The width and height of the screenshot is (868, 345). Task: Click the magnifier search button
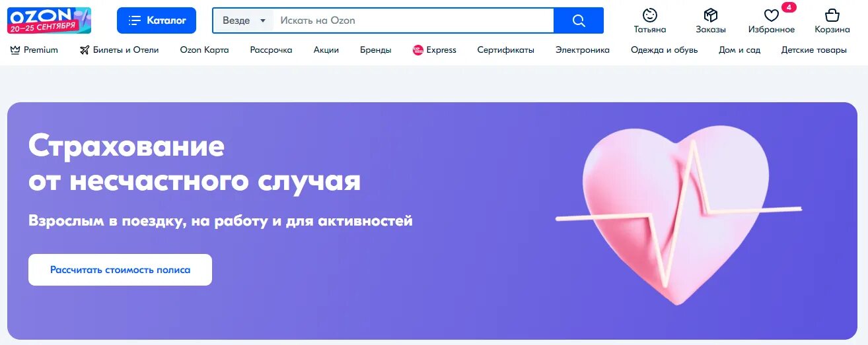tap(579, 20)
